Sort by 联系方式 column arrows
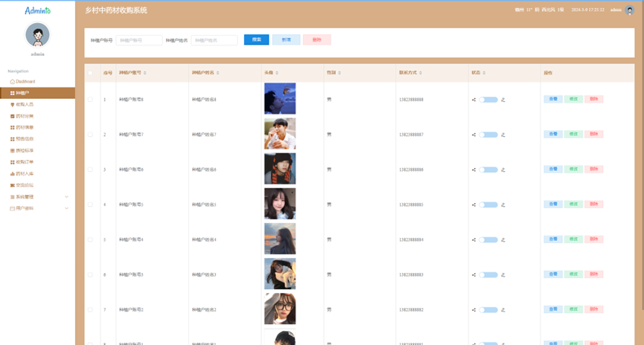 (421, 73)
